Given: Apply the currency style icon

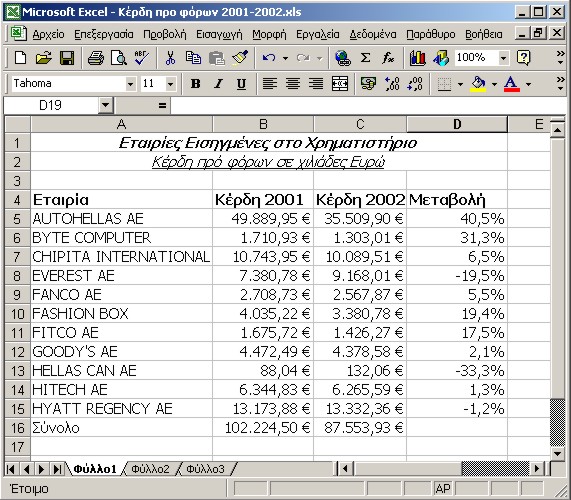Looking at the screenshot, I should pos(368,84).
